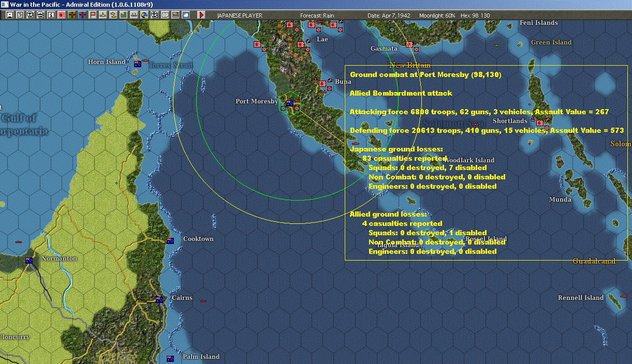Image resolution: width=632 pixels, height=364 pixels.
Task: Click the Japanese flag base at Shortlands
Action: tap(540, 123)
